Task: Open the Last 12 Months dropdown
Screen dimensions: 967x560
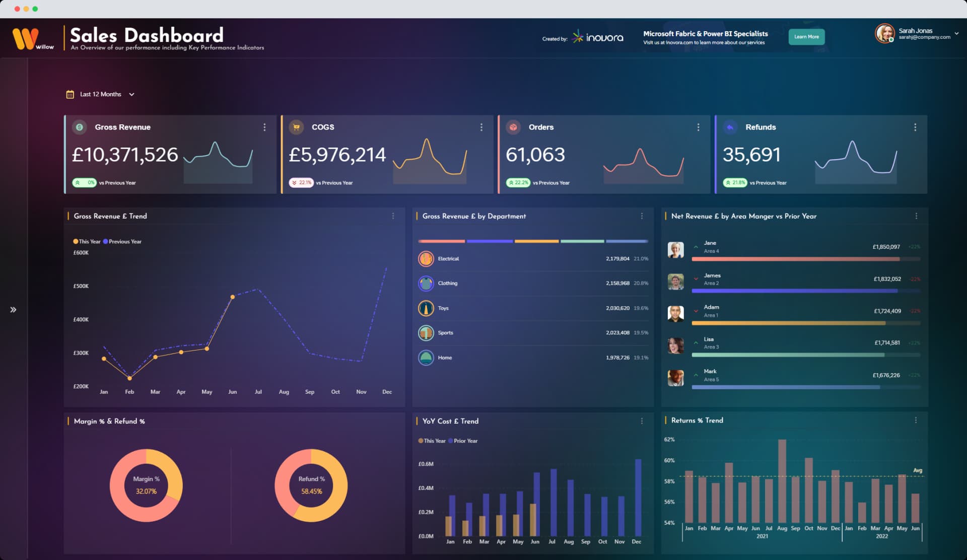Action: [132, 94]
